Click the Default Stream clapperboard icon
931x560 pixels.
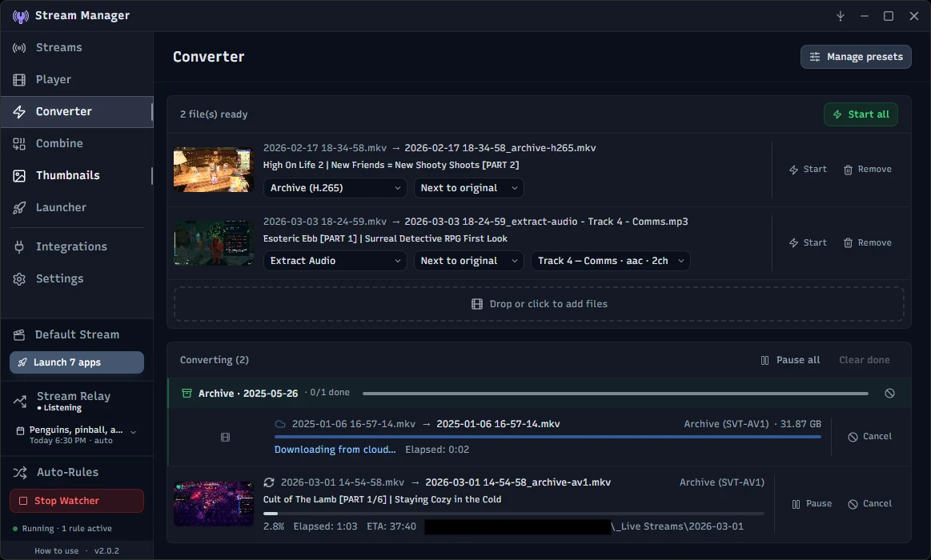click(x=19, y=335)
